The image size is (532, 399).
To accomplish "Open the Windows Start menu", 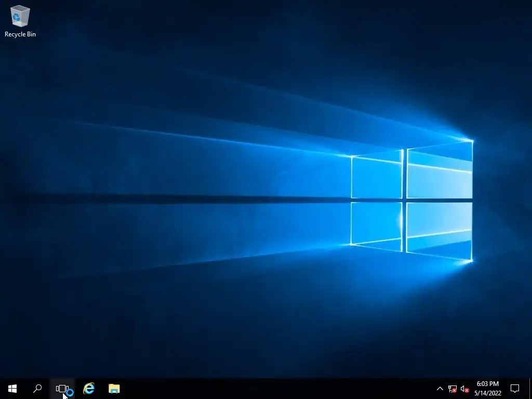I will 12,389.
